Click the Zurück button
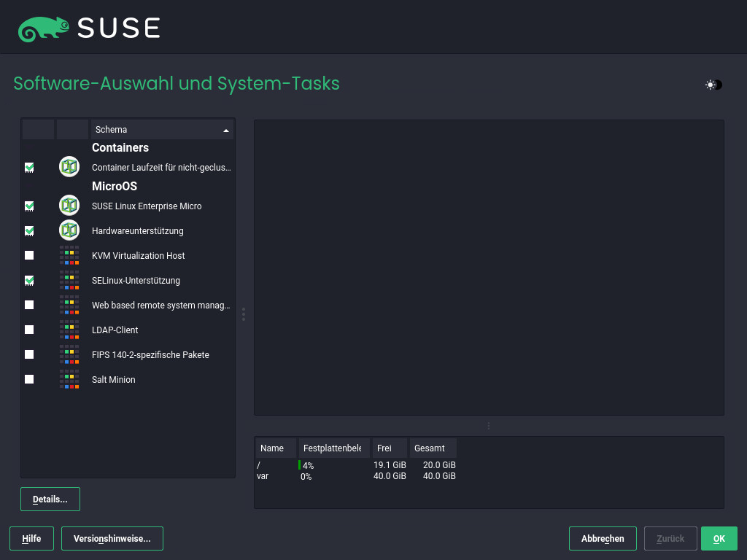Image resolution: width=747 pixels, height=560 pixels. pyautogui.click(x=670, y=539)
